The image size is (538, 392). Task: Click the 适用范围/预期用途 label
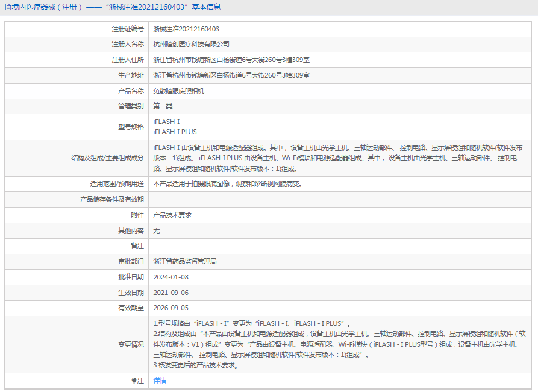117,184
